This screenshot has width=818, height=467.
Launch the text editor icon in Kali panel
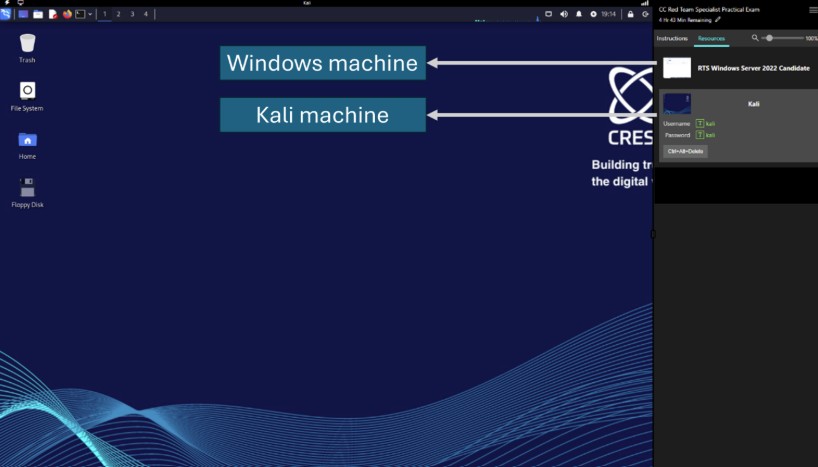click(x=53, y=14)
